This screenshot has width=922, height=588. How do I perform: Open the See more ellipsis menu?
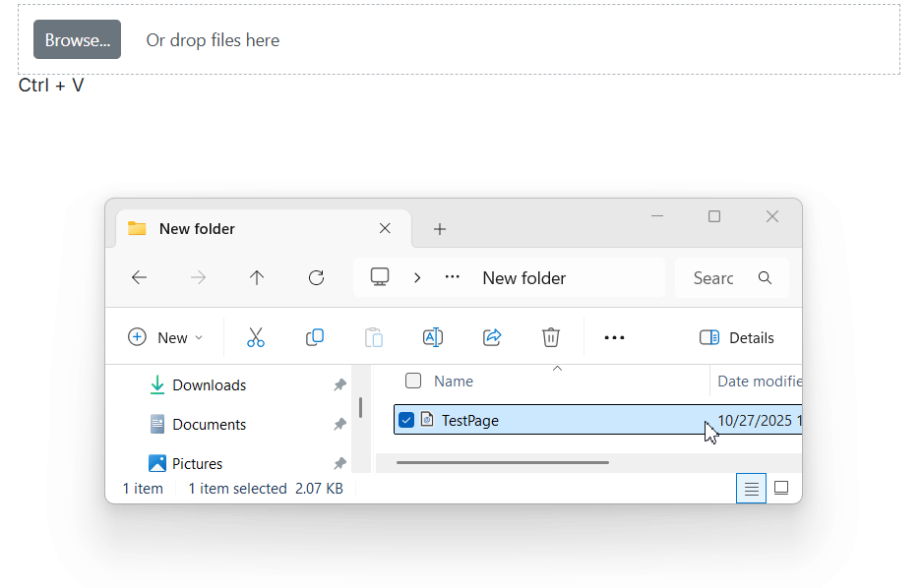click(614, 337)
